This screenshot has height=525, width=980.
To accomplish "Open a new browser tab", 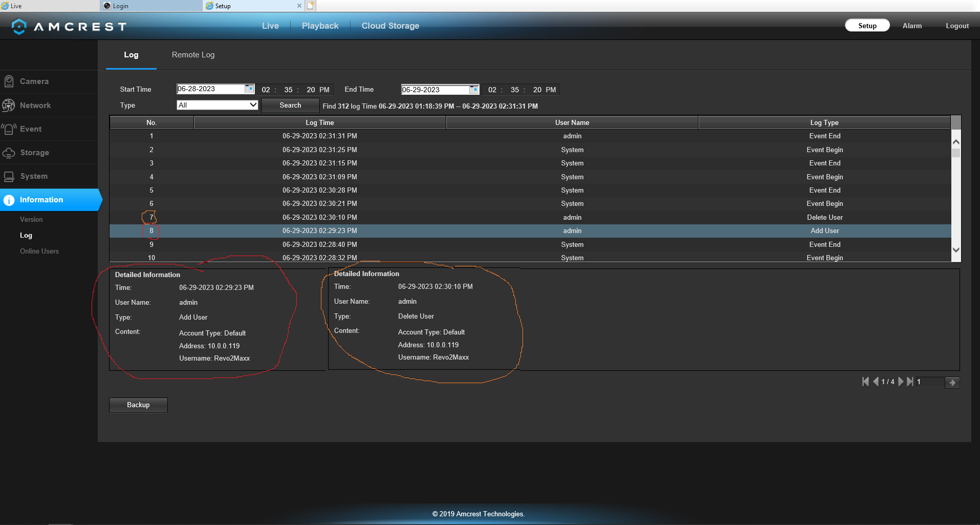I will coord(311,6).
